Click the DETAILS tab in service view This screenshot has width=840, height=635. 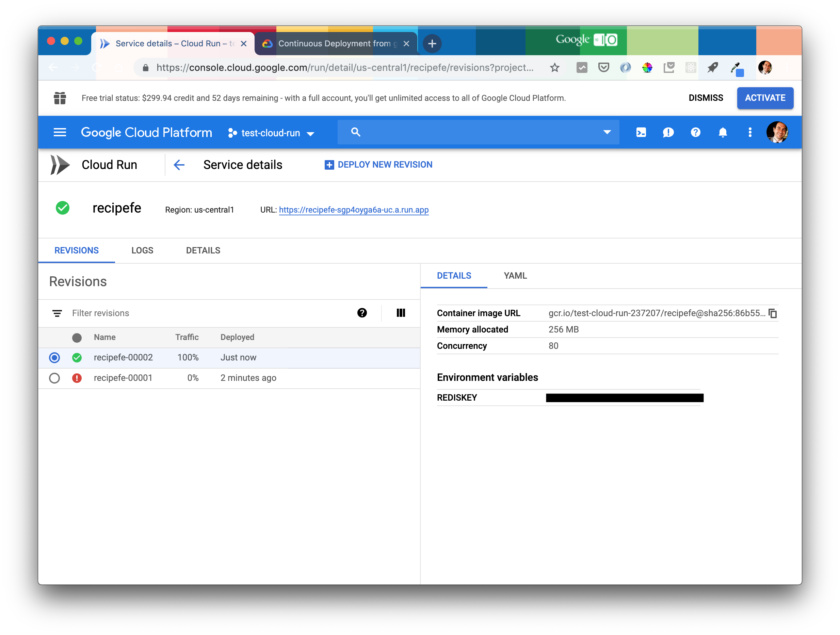click(x=203, y=249)
